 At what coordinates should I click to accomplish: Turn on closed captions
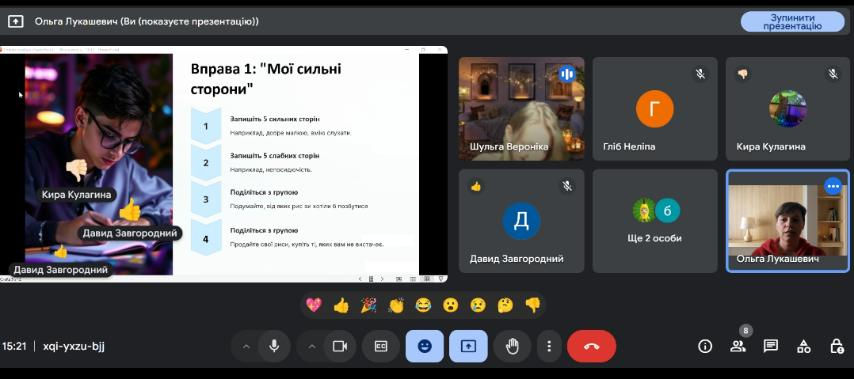[x=381, y=346]
